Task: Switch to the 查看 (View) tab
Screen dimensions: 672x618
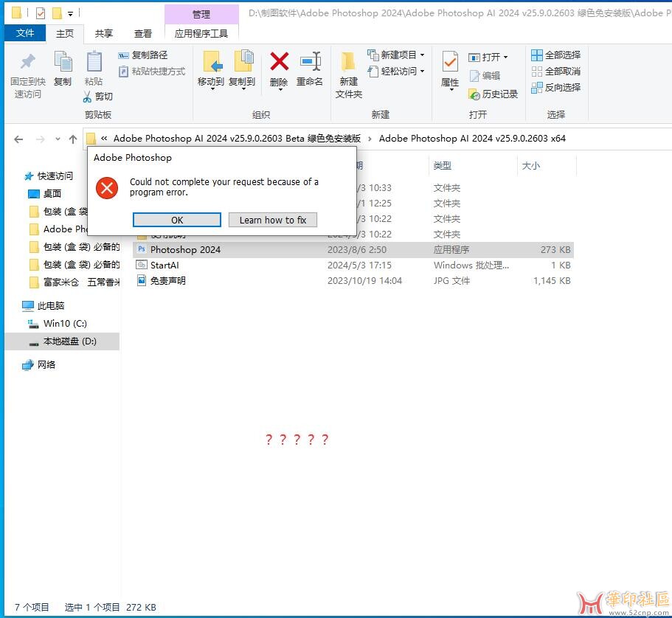Action: pyautogui.click(x=142, y=33)
